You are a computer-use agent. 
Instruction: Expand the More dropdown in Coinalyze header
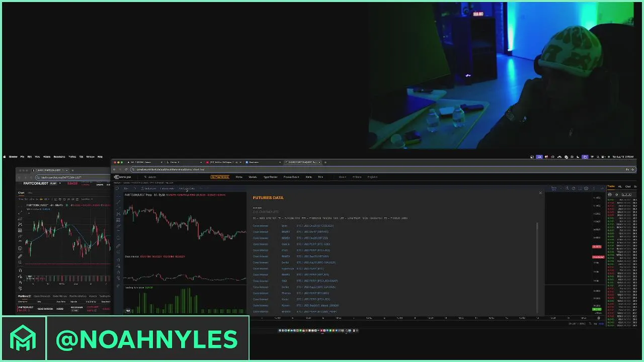pos(342,177)
